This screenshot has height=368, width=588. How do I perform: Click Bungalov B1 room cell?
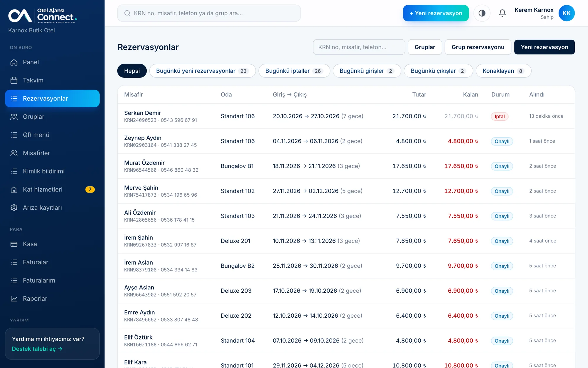tap(237, 166)
